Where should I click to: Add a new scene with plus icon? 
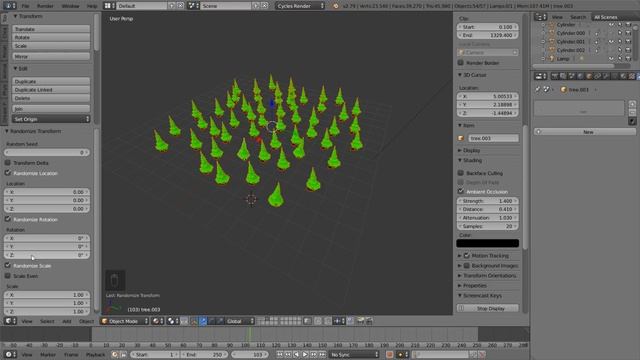256,6
